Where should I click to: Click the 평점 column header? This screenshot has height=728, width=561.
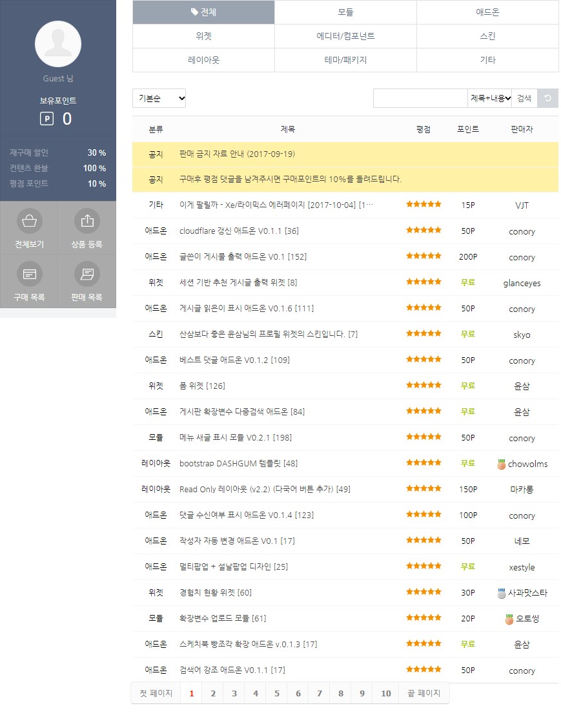coord(423,130)
